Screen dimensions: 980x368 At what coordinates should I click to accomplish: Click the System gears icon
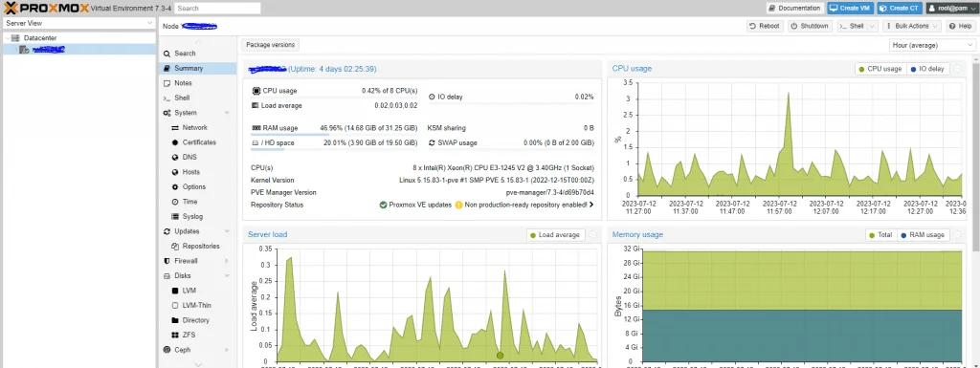click(167, 113)
